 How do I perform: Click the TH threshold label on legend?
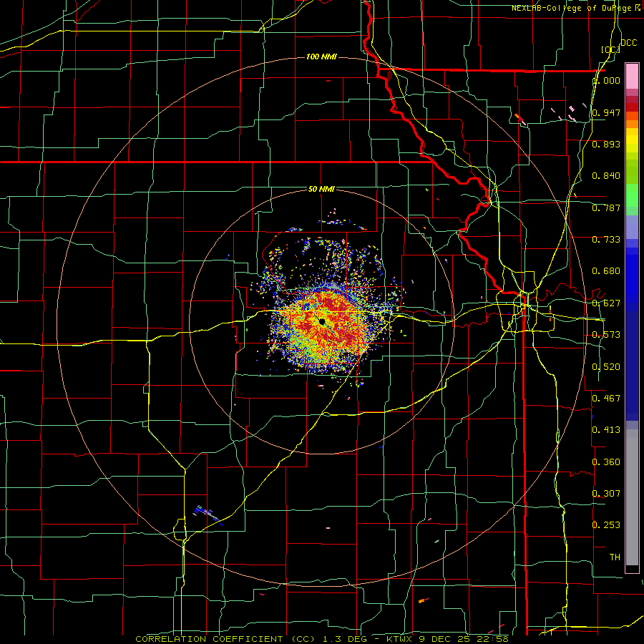(615, 557)
